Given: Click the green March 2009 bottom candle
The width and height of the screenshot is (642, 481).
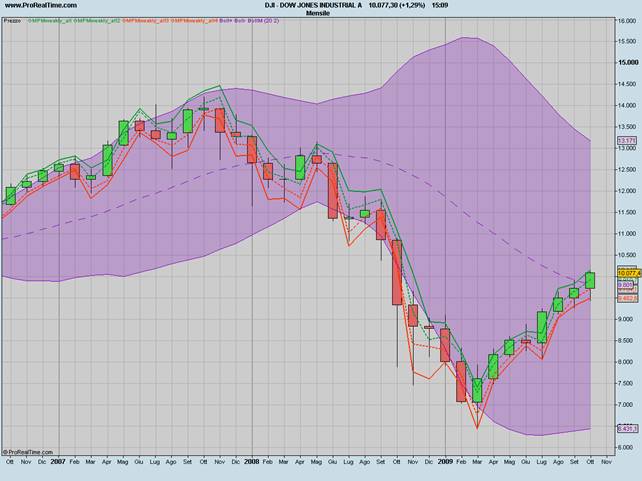Looking at the screenshot, I should point(477,390).
